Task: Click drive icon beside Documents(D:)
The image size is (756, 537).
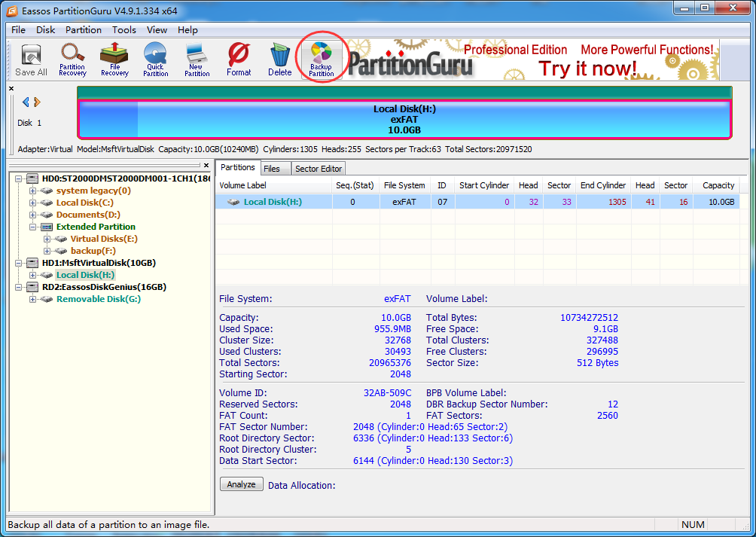Action: pos(46,215)
